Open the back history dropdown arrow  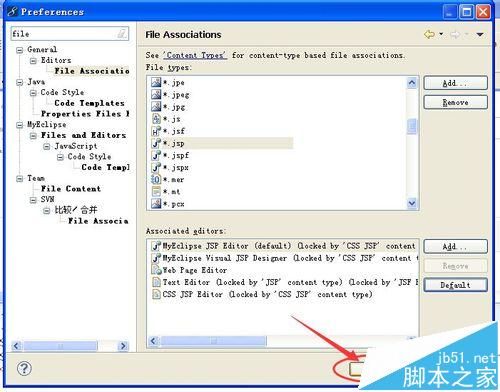[x=441, y=34]
